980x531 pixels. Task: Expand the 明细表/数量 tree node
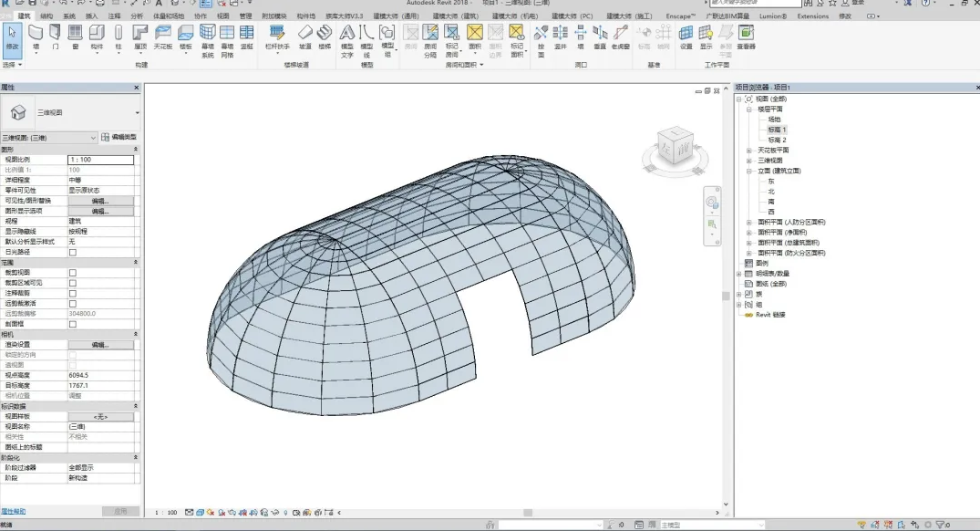(x=739, y=274)
